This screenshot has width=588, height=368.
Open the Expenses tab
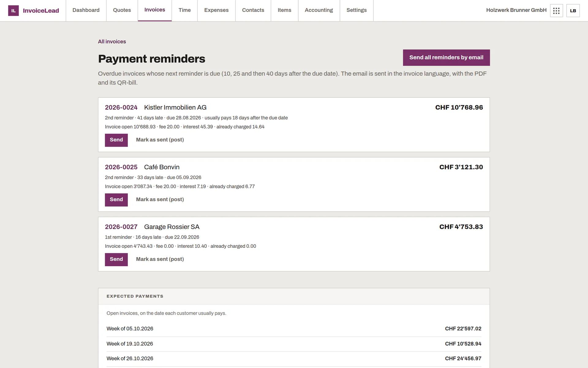click(216, 10)
